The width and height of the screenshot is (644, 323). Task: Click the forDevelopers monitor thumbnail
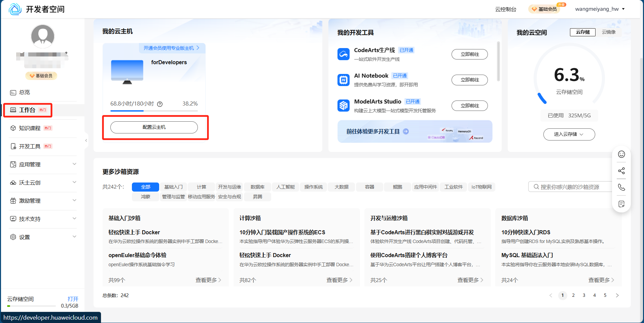(x=127, y=72)
